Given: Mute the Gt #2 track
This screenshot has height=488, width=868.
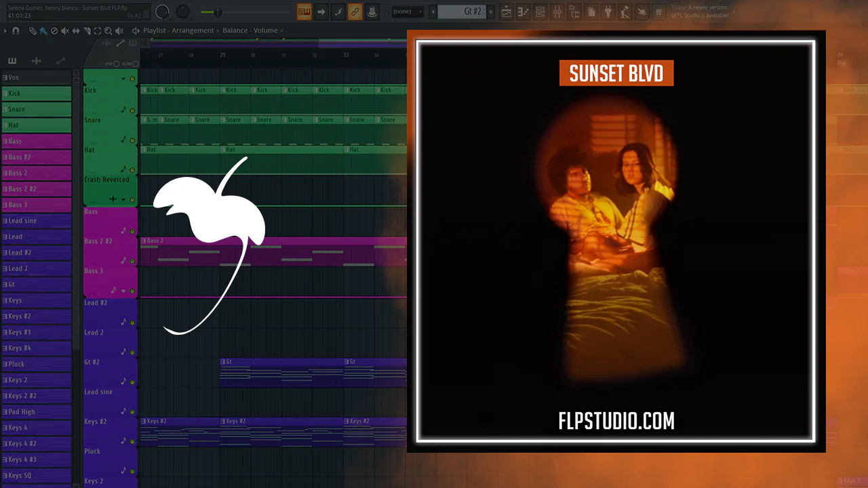Looking at the screenshot, I should 132,382.
